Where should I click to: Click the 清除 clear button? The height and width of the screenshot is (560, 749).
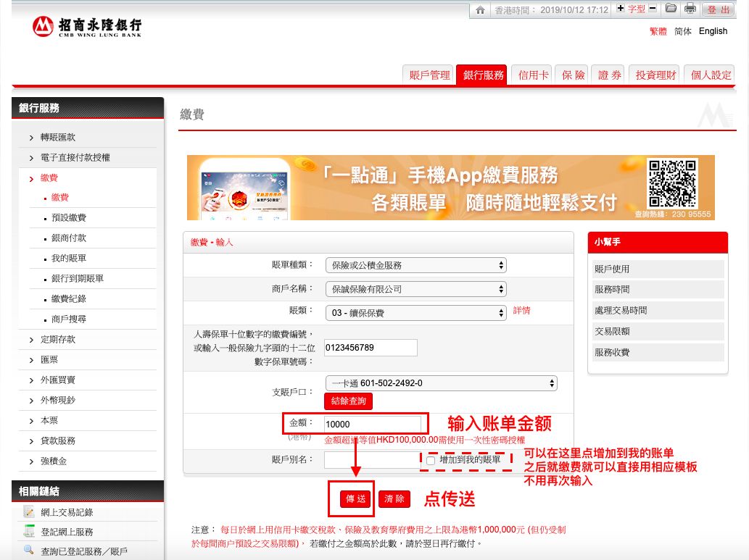(394, 499)
